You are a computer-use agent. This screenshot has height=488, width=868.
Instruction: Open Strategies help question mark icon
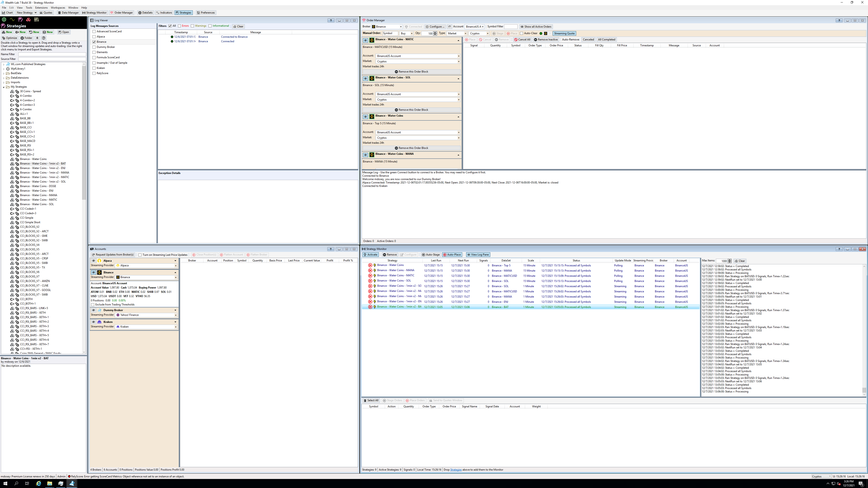point(43,38)
